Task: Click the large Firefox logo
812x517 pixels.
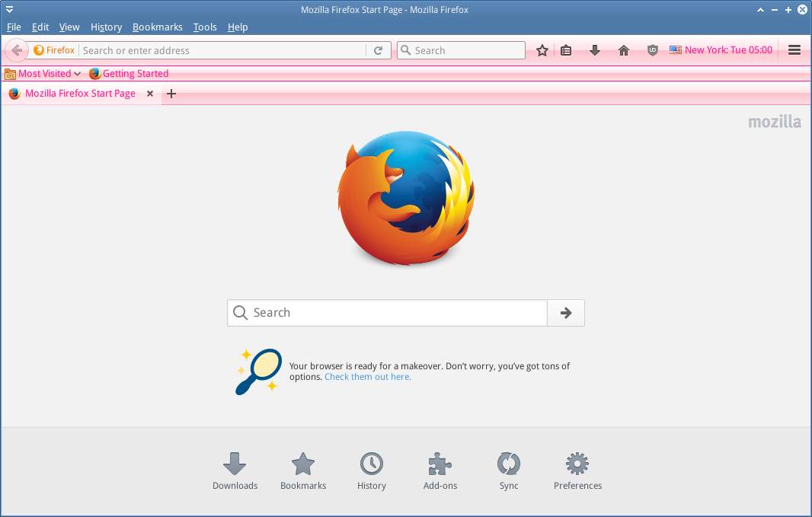Action: point(406,198)
